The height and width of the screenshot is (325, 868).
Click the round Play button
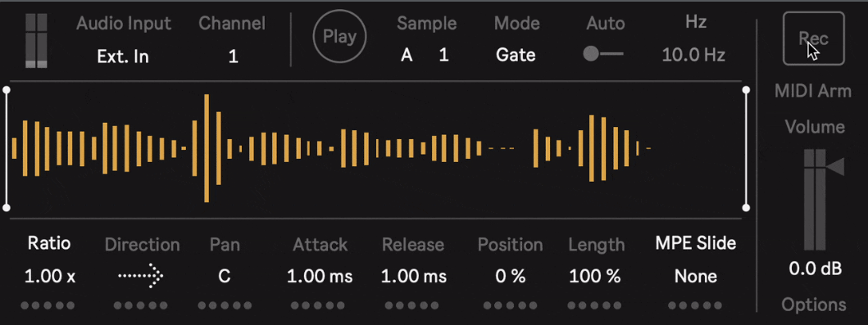(339, 37)
